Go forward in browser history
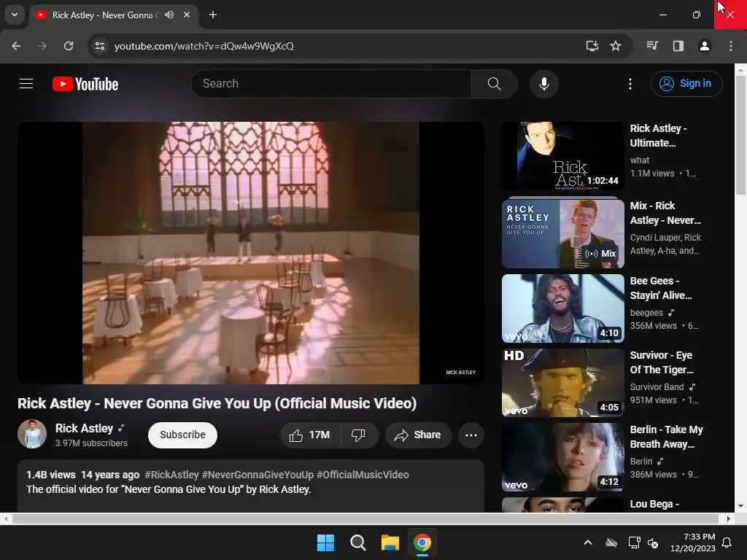 click(x=42, y=46)
